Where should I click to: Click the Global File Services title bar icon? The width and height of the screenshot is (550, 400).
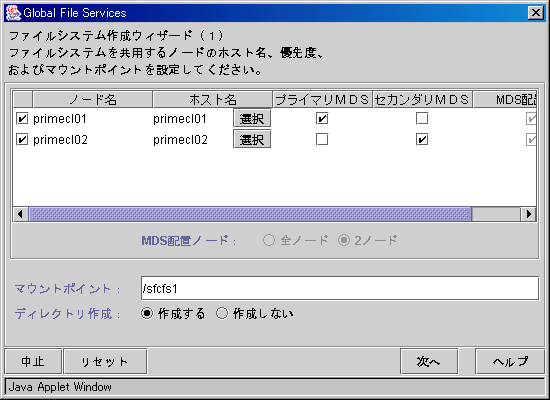point(13,13)
